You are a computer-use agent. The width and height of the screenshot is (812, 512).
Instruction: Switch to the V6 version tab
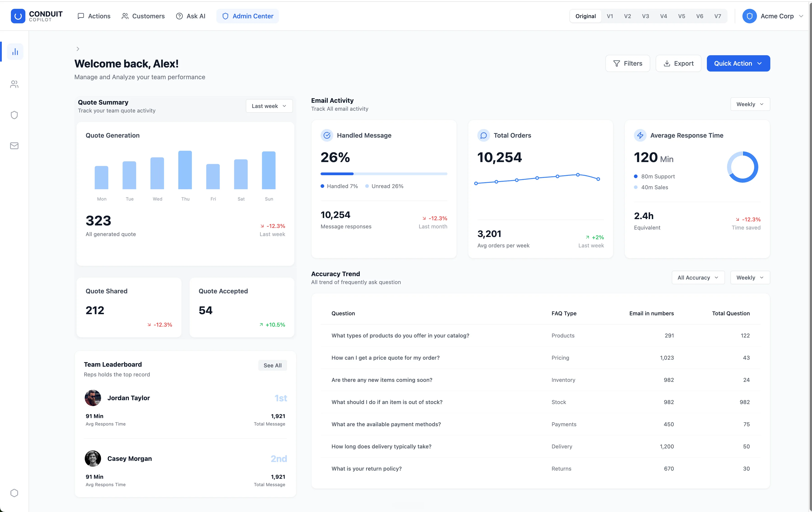tap(700, 16)
